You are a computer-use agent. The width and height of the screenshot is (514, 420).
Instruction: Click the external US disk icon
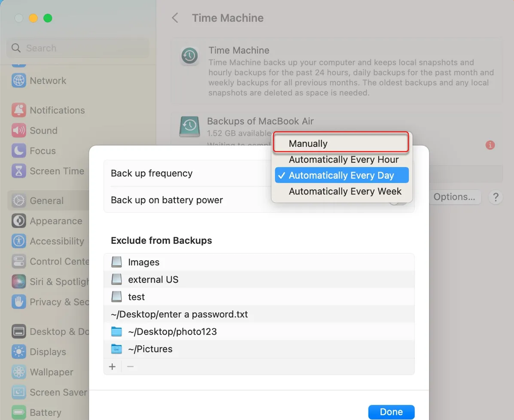click(116, 279)
